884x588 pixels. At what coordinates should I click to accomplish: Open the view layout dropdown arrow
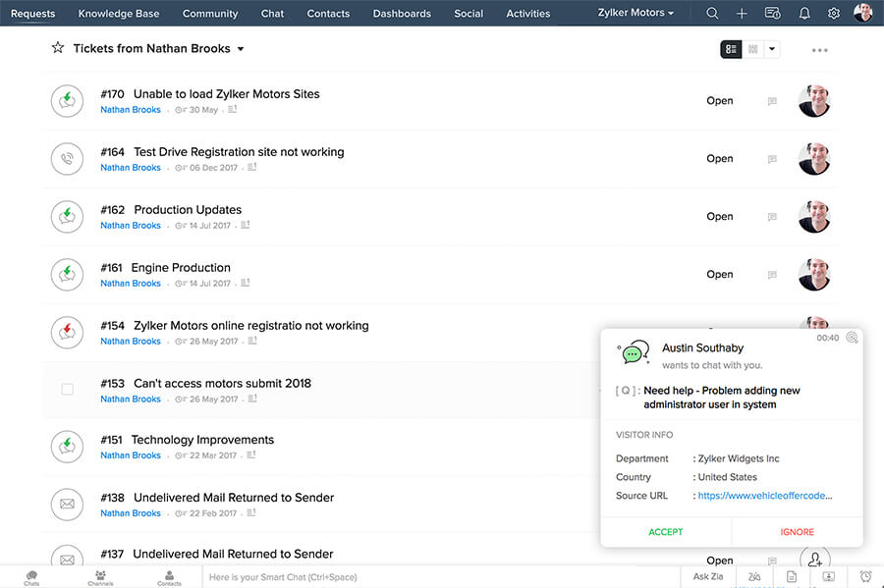pyautogui.click(x=774, y=48)
